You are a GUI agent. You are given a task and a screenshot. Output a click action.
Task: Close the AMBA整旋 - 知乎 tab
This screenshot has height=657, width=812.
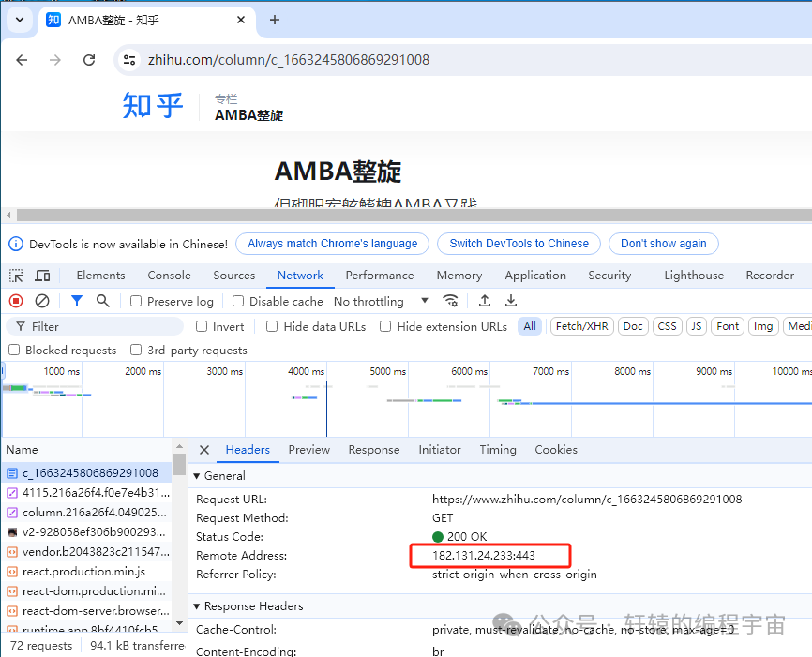tap(241, 20)
